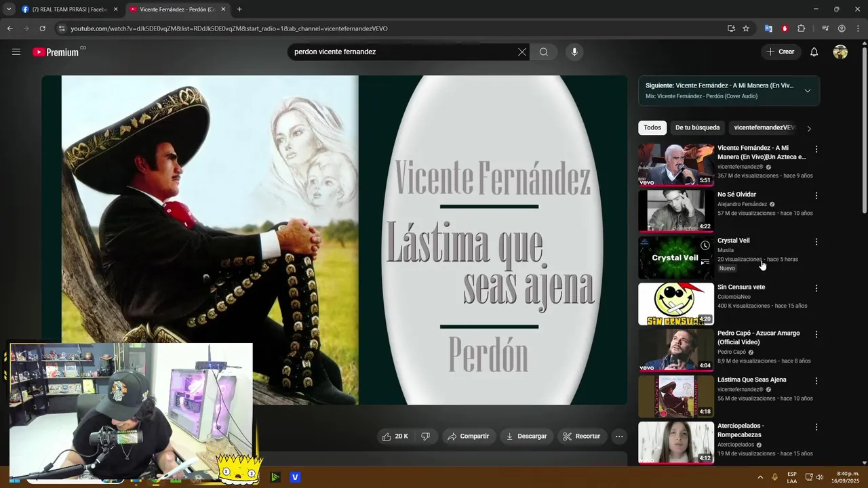The height and width of the screenshot is (488, 868).
Task: Add Crystal Veil to queue icon
Action: pos(705,262)
